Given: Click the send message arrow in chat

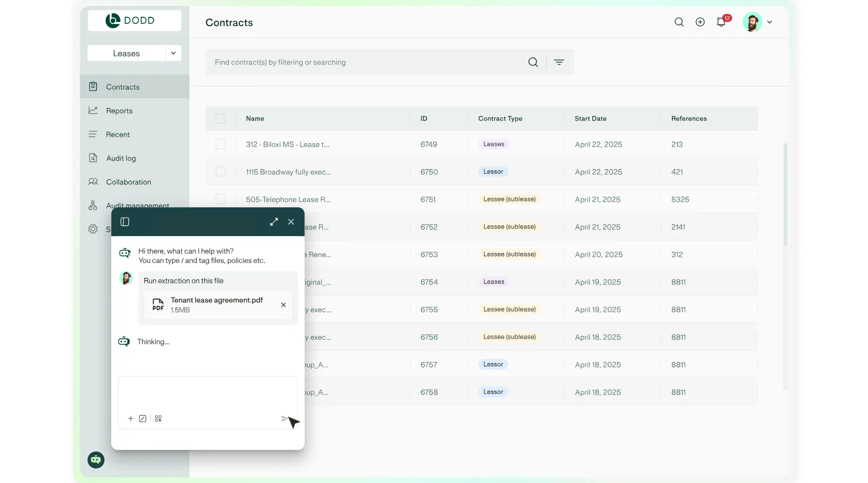Looking at the screenshot, I should pyautogui.click(x=285, y=418).
